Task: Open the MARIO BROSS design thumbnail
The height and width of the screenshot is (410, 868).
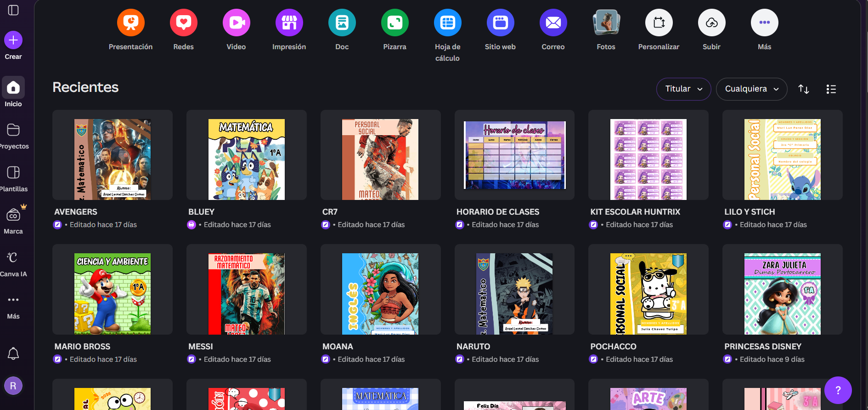Action: coord(113,290)
